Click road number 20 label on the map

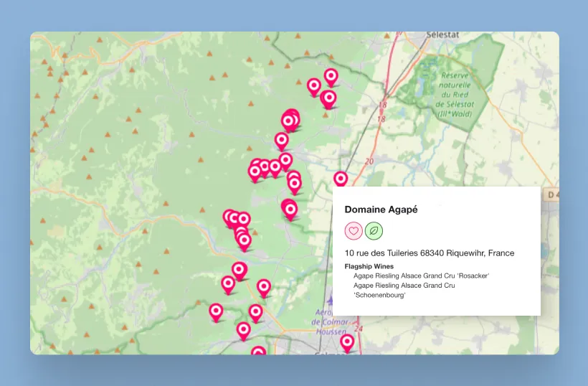(369, 162)
